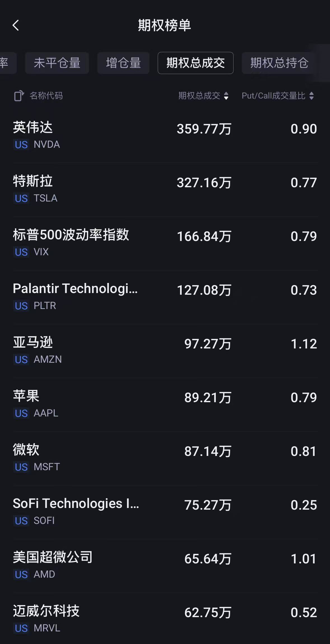Open SoFi Technologies SOFI entry

coord(165,512)
